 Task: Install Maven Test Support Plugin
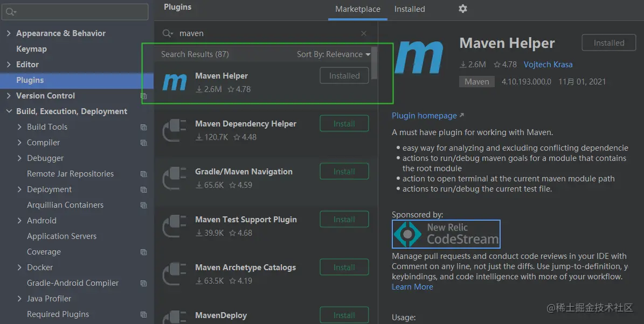coord(344,220)
